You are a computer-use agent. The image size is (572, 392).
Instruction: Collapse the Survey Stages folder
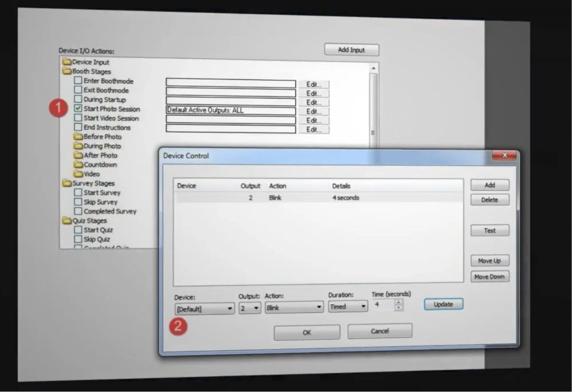pos(89,183)
